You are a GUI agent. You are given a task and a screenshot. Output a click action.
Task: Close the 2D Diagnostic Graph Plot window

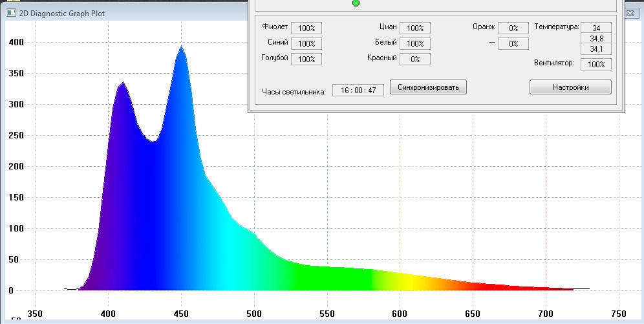(630, 14)
